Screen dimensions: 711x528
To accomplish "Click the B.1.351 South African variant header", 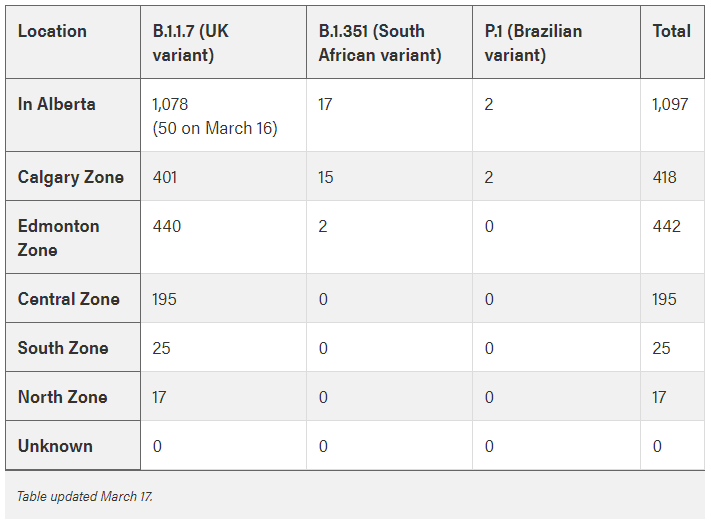I will (x=379, y=43).
